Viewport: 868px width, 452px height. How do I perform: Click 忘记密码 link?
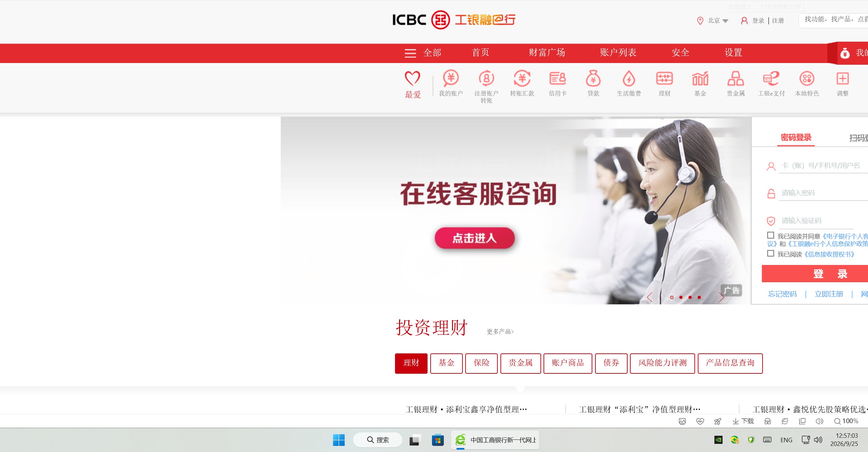click(782, 294)
